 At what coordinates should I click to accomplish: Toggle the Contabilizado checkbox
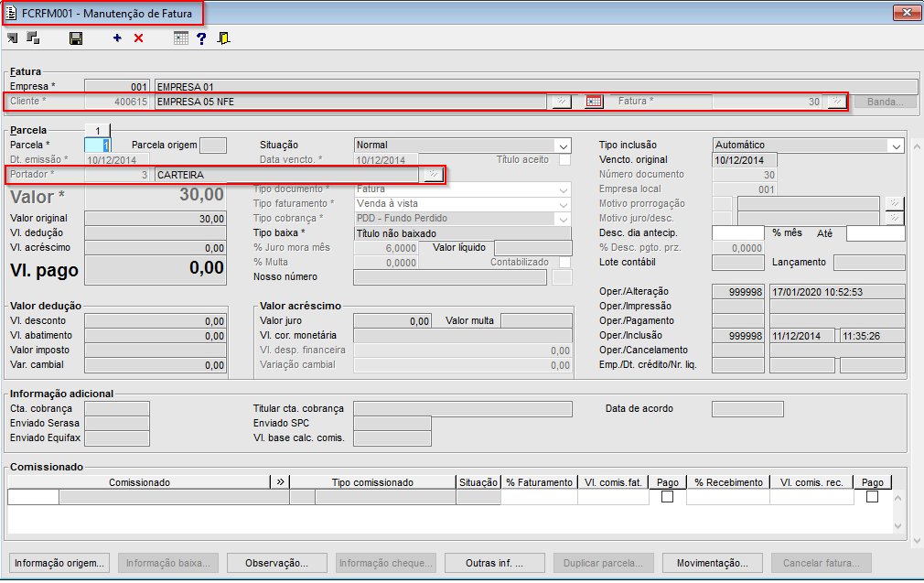(564, 263)
